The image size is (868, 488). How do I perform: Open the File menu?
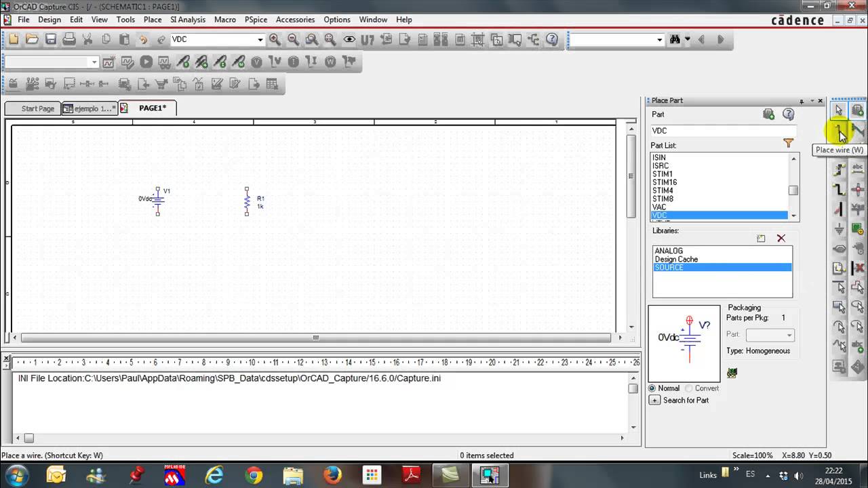24,20
